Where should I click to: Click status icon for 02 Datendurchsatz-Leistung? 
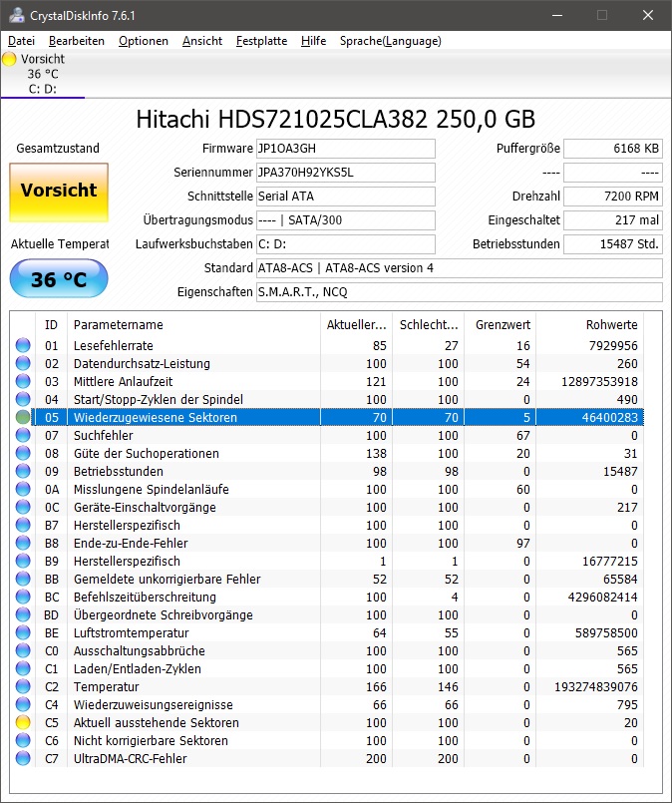(23, 363)
